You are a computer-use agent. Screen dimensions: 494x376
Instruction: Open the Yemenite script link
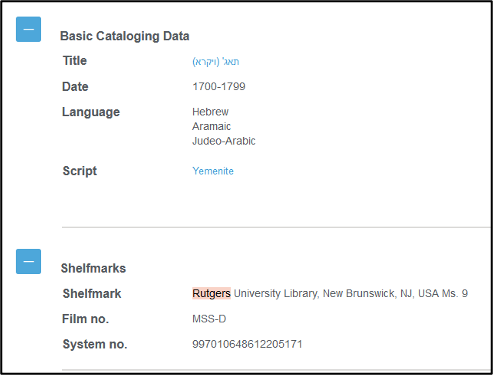tap(213, 171)
